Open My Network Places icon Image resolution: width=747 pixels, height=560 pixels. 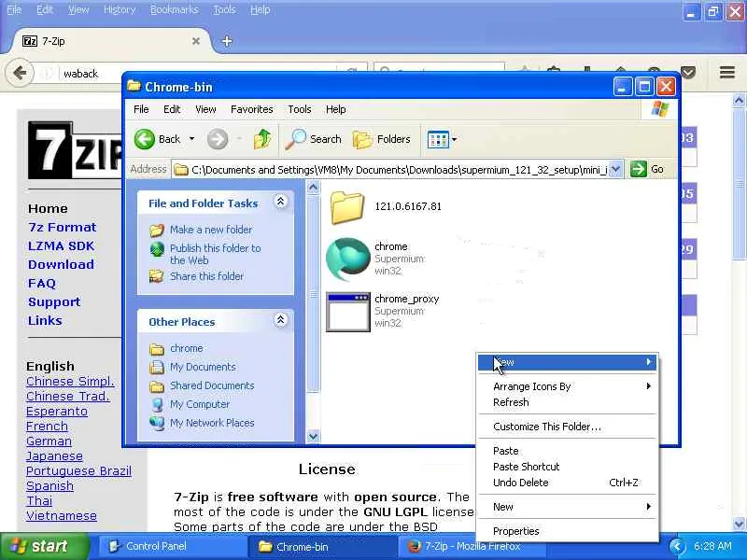[x=157, y=423]
